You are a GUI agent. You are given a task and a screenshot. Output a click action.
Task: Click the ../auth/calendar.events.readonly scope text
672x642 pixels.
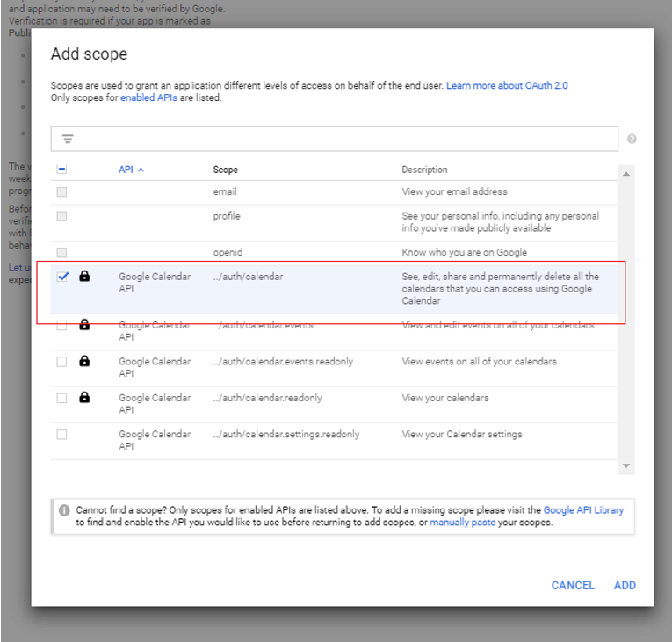point(283,361)
